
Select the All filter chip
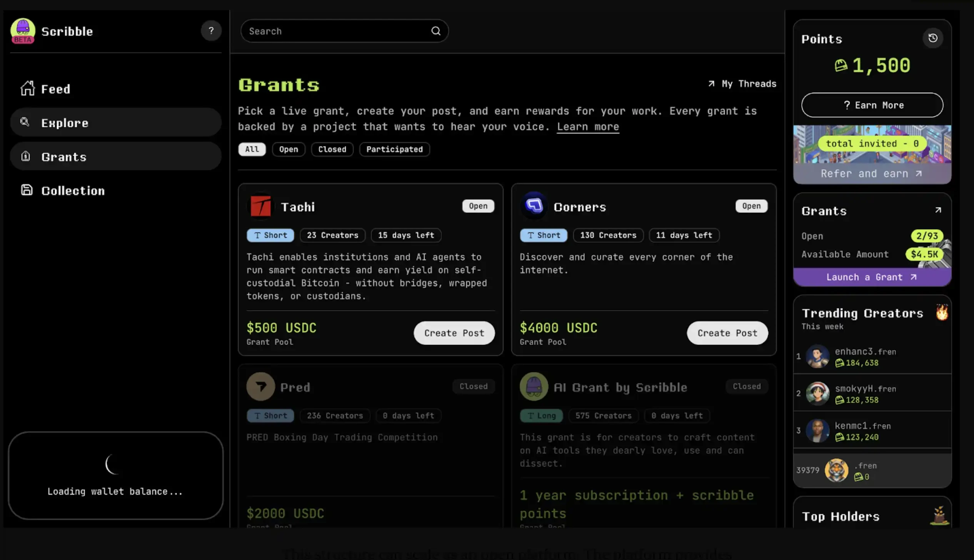pos(252,149)
